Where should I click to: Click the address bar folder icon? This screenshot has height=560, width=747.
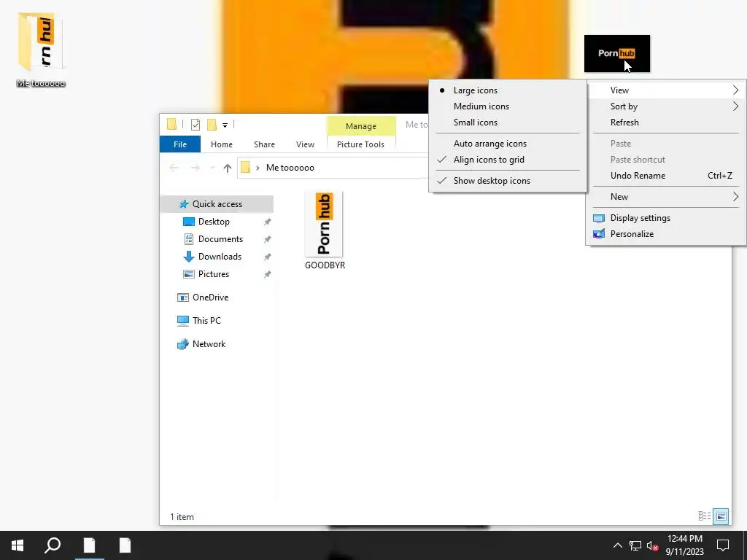(x=245, y=167)
